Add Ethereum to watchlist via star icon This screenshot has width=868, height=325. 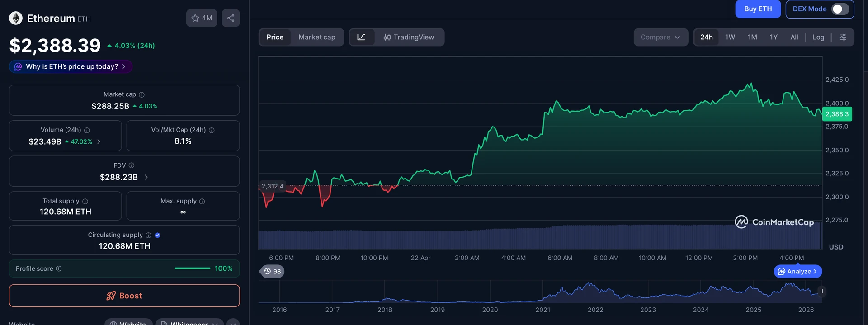pos(202,18)
